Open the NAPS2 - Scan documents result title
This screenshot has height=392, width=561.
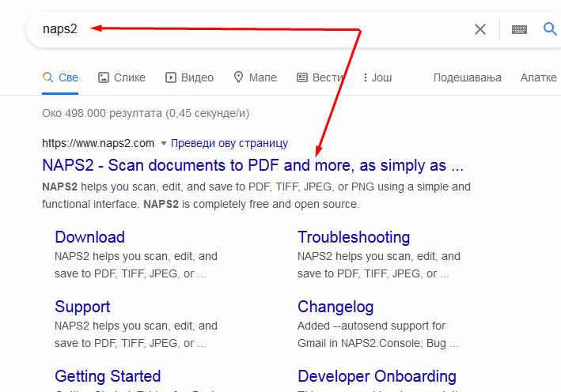252,166
